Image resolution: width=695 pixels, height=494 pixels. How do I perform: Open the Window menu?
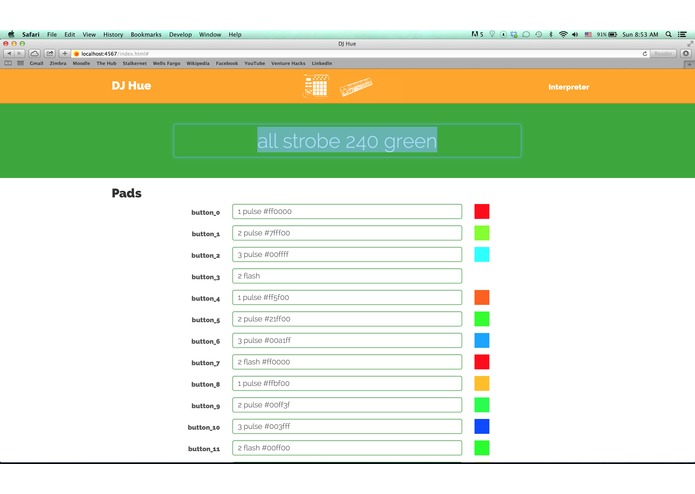(210, 35)
